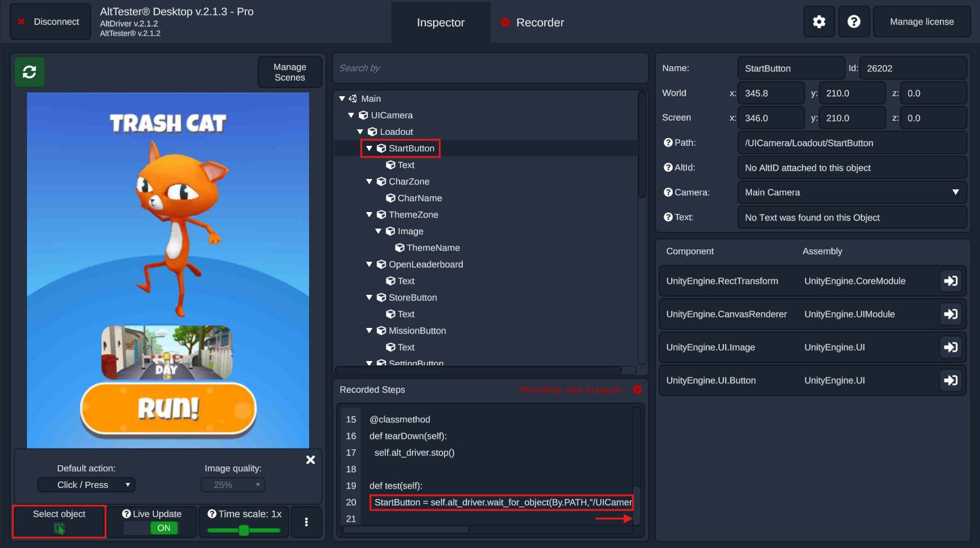Open the Default action Click / Press dropdown
The width and height of the screenshot is (980, 548).
pos(86,485)
